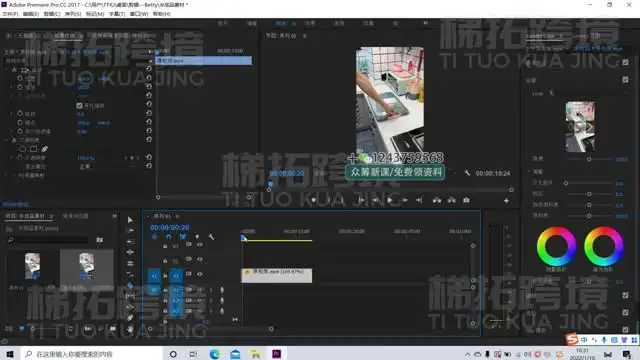Select the Hand tool in toolbox
Image resolution: width=640 pixels, height=360 pixels.
[x=130, y=329]
